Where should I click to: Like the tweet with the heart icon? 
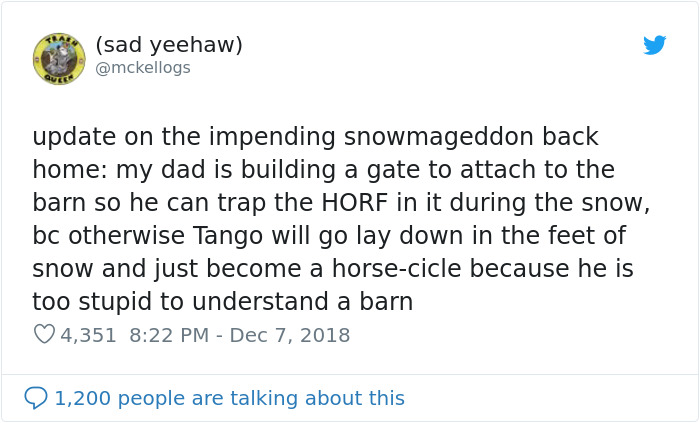coord(44,335)
